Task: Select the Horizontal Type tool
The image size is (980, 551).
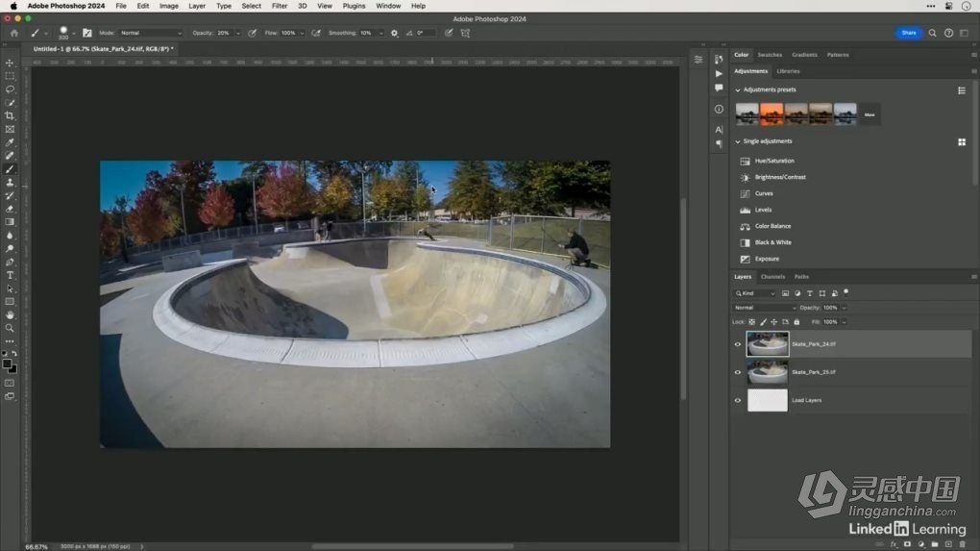Action: (x=10, y=275)
